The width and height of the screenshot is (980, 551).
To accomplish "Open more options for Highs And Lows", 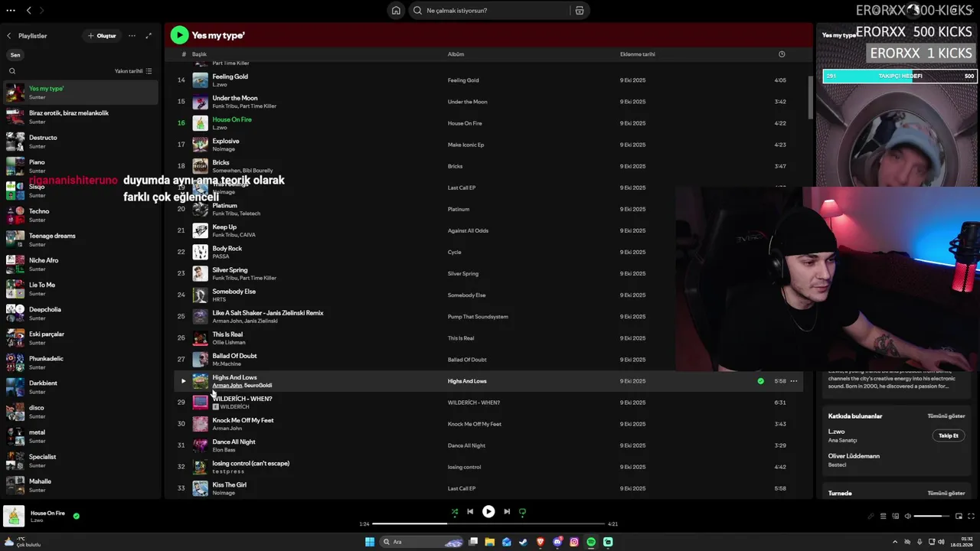I will tap(794, 381).
